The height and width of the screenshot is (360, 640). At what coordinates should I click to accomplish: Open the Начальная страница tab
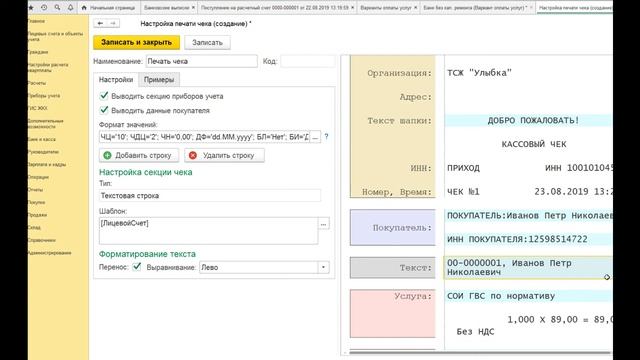(x=109, y=8)
